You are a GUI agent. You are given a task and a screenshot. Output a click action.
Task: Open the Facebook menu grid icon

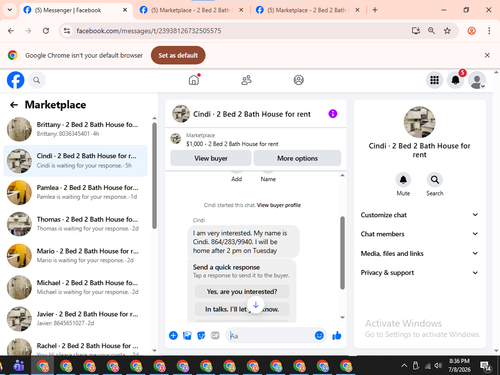point(434,80)
